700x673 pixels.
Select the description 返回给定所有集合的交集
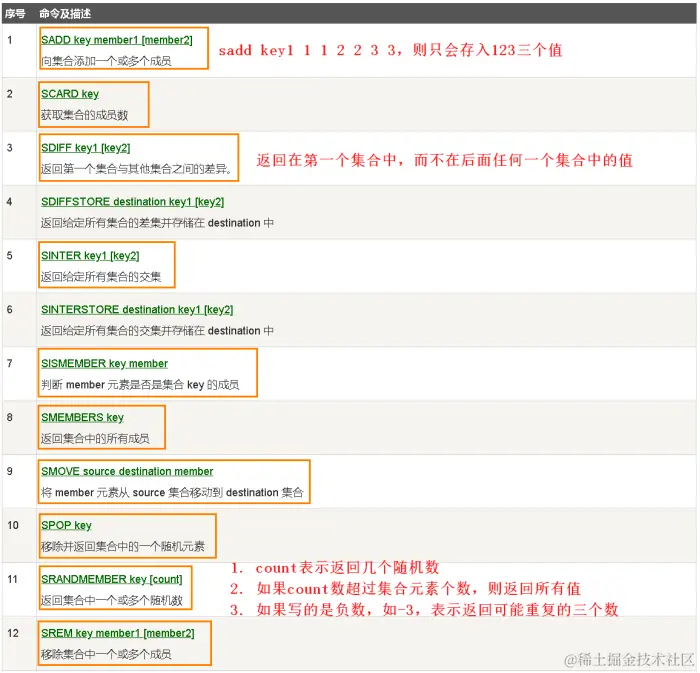[x=101, y=277]
